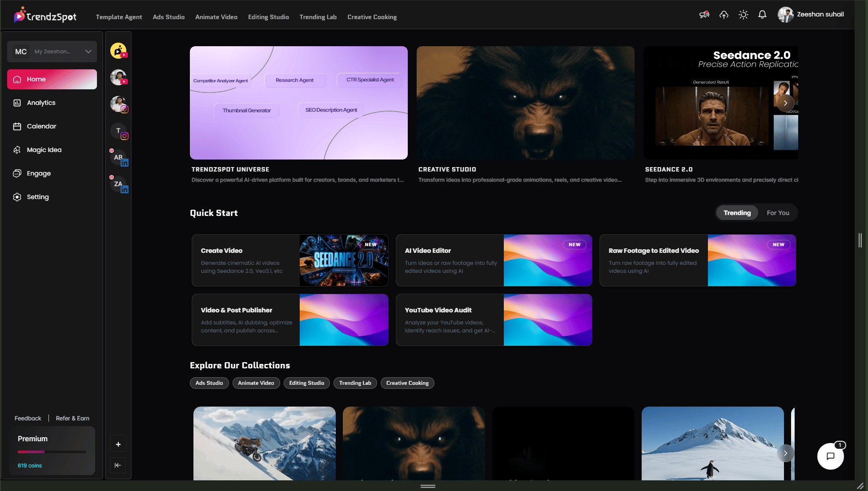Click the Research Agent pill
The width and height of the screenshot is (868, 491).
tap(295, 80)
